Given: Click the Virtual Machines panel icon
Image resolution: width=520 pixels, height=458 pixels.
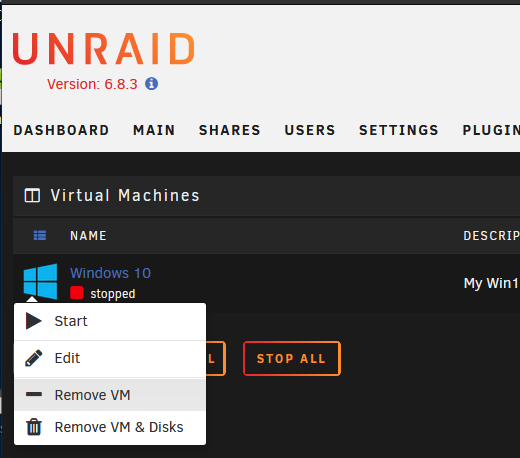Looking at the screenshot, I should 32,195.
